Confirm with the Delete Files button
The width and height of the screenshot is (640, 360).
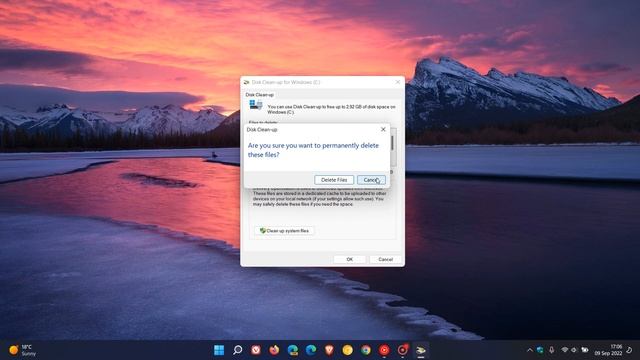coord(334,180)
